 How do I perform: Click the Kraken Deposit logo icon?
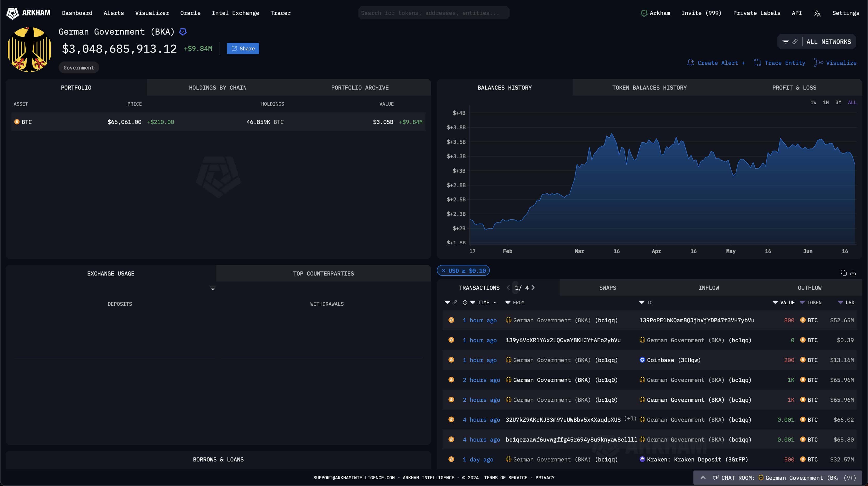tap(642, 459)
